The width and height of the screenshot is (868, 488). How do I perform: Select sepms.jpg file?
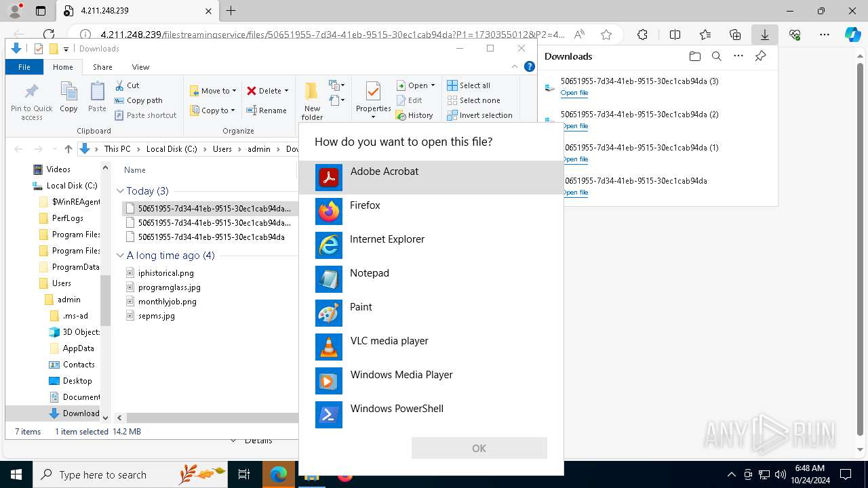click(x=156, y=316)
